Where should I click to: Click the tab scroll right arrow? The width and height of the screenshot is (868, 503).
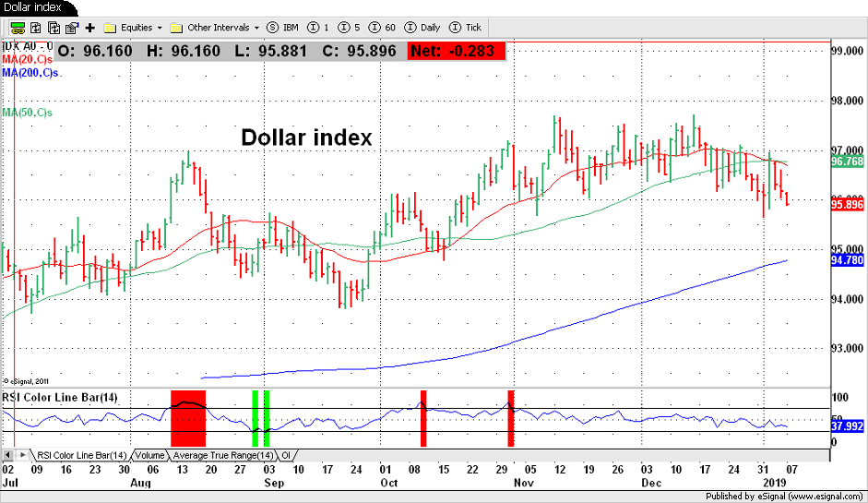(22, 455)
